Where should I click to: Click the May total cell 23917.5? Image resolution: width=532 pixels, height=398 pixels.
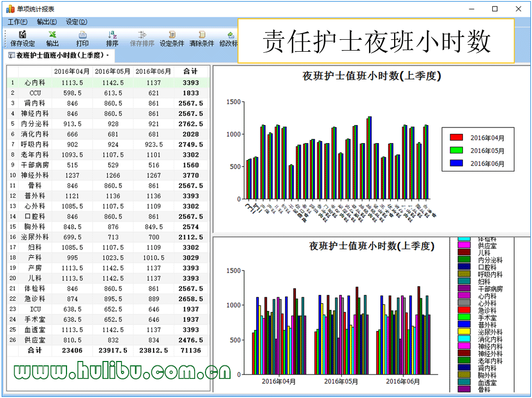(x=113, y=350)
